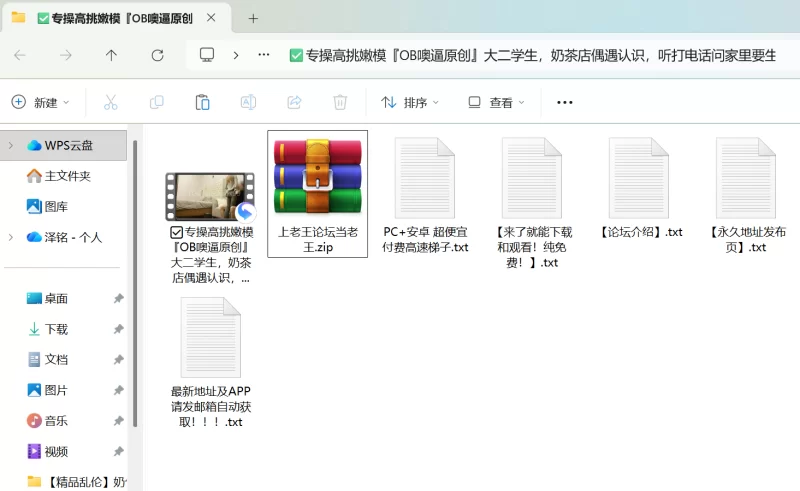This screenshot has width=800, height=491.
Task: Select 泽铭 - 个人 in the sidebar
Action: coord(64,237)
